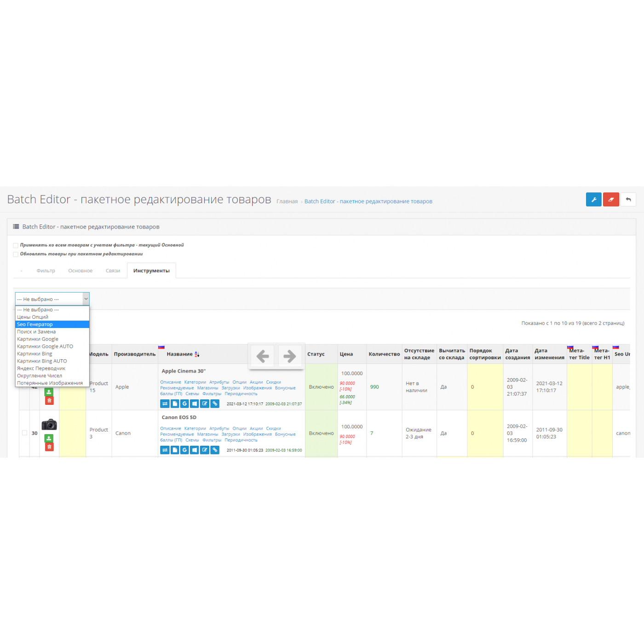Switch to the 'Фильтр' tab
644x644 pixels.
pos(46,271)
